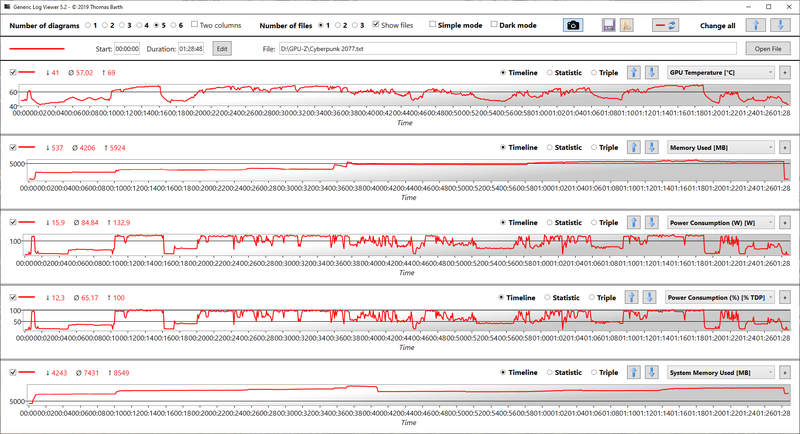The width and height of the screenshot is (800, 434).
Task: Click Memory Used red series color line
Action: (27, 147)
